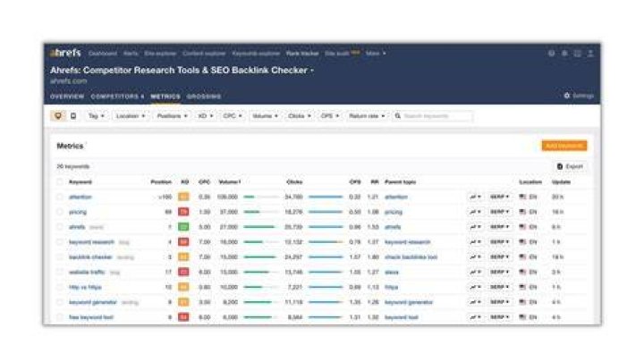Viewport: 644px width, 361px height.
Task: Click the Ahrefs logo
Action: click(65, 53)
